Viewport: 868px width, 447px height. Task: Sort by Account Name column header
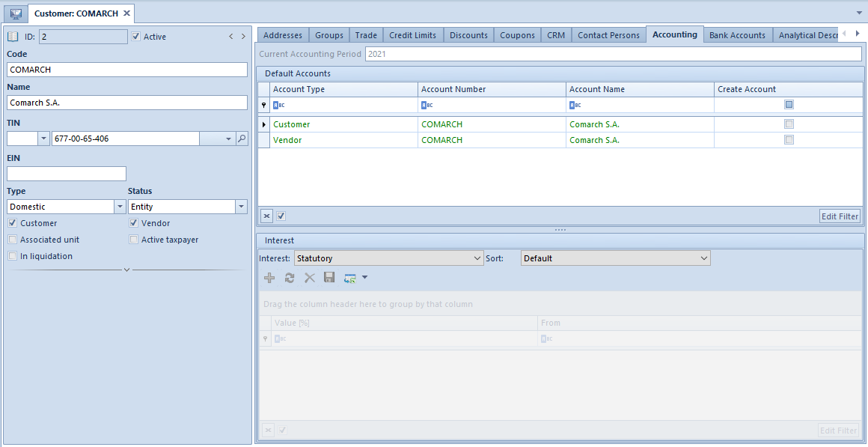point(640,89)
